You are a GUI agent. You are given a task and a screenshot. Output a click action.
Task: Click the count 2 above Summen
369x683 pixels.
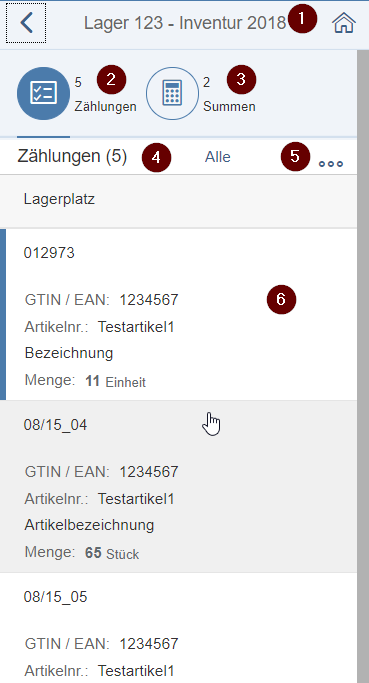coord(207,82)
